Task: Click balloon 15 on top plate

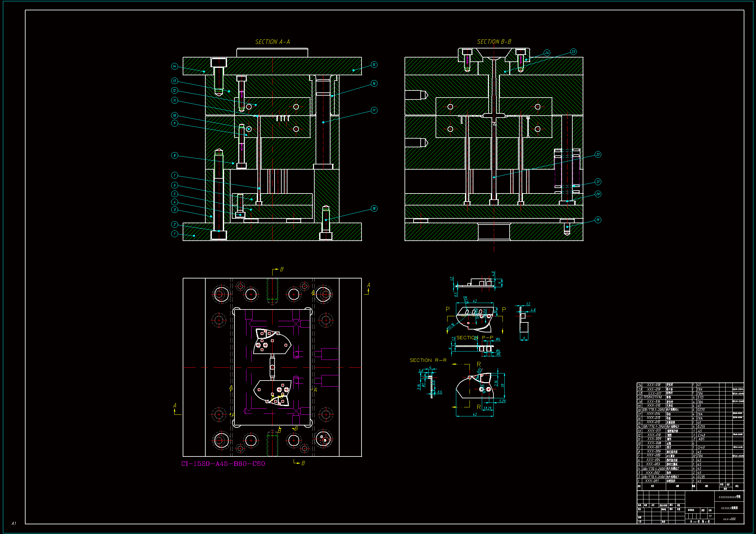Action: point(374,65)
